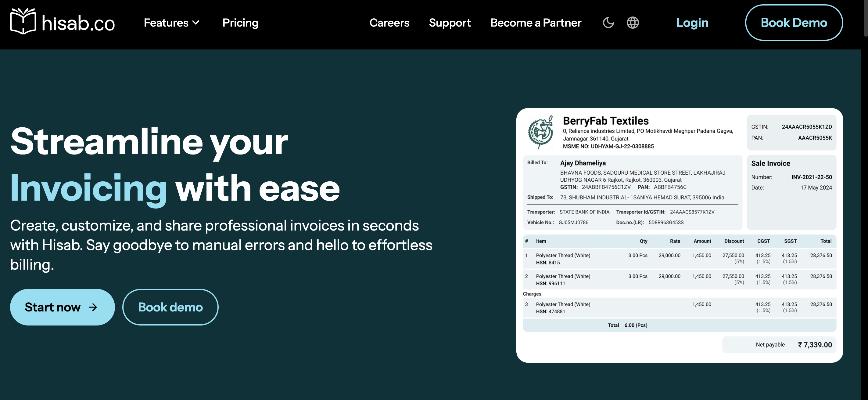The height and width of the screenshot is (400, 868).
Task: Select the invoice date 17 May 2024
Action: click(x=816, y=187)
